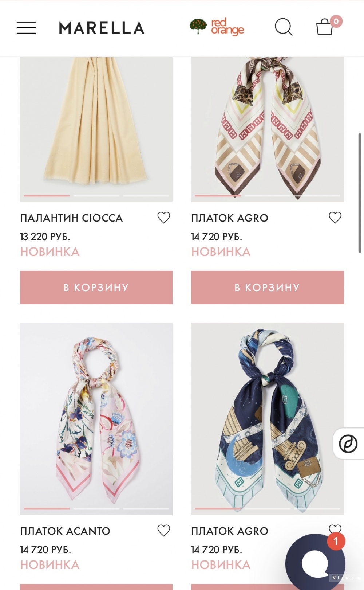Go to the MARELLA home logo
The width and height of the screenshot is (364, 590).
102,28
